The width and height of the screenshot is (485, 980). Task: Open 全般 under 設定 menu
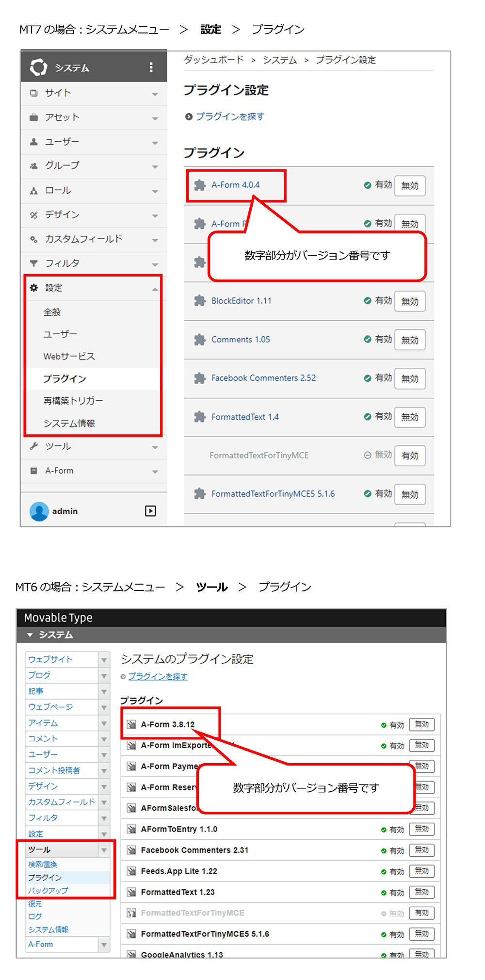[x=52, y=312]
